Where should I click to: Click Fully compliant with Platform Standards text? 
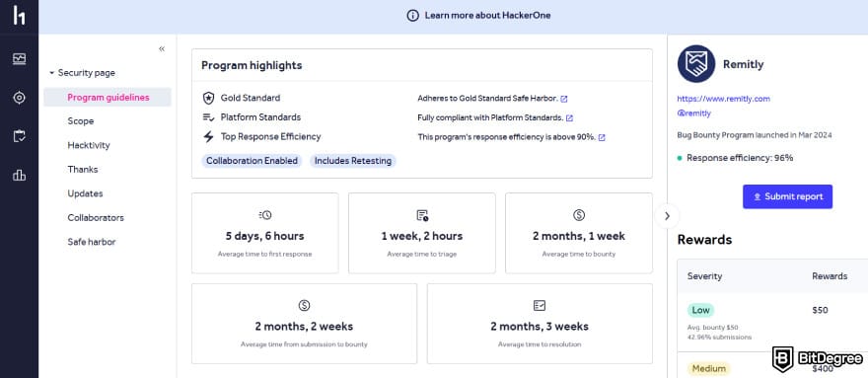click(490, 118)
